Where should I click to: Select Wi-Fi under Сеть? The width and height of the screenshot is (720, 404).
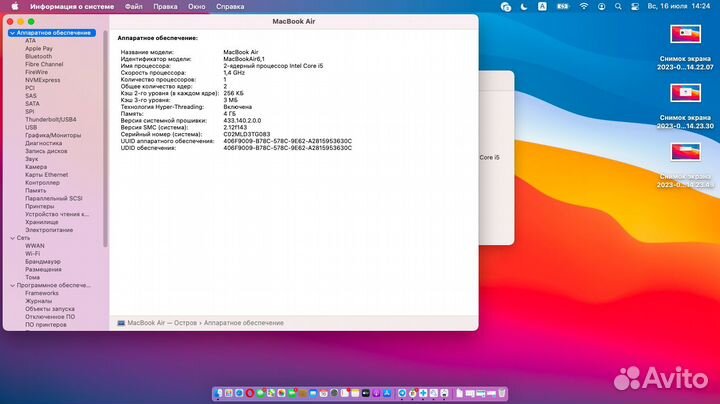[x=33, y=254]
